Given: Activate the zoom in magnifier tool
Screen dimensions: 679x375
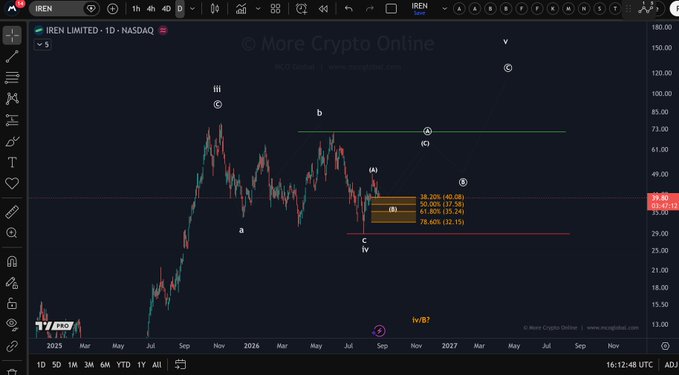Looking at the screenshot, I should pos(12,233).
